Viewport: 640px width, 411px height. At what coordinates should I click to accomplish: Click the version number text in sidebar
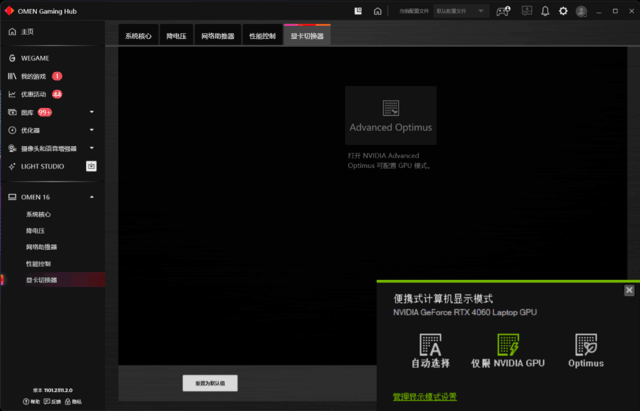tap(53, 390)
